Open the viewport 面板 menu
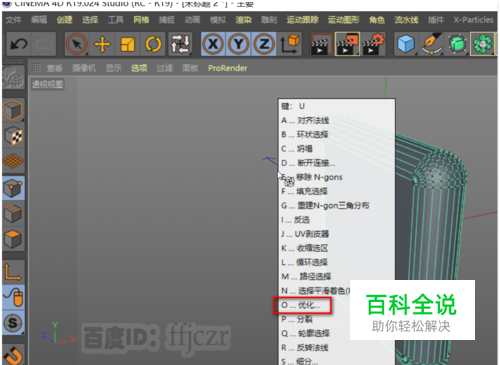The height and width of the screenshot is (365, 500). point(190,68)
